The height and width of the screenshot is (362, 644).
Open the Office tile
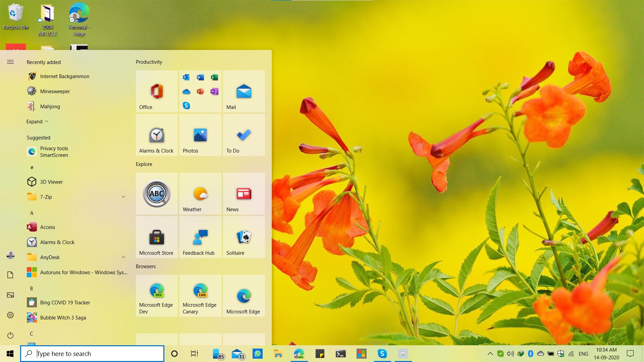[157, 91]
